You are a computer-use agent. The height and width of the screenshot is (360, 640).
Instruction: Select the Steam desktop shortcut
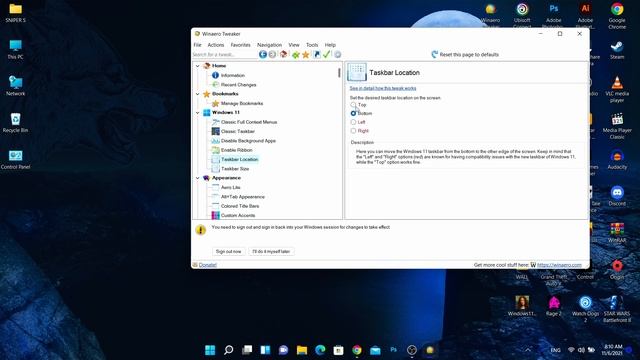point(617,50)
